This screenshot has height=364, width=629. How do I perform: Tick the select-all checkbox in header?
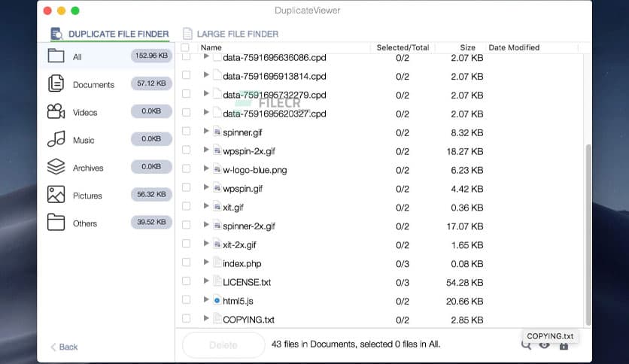click(185, 47)
